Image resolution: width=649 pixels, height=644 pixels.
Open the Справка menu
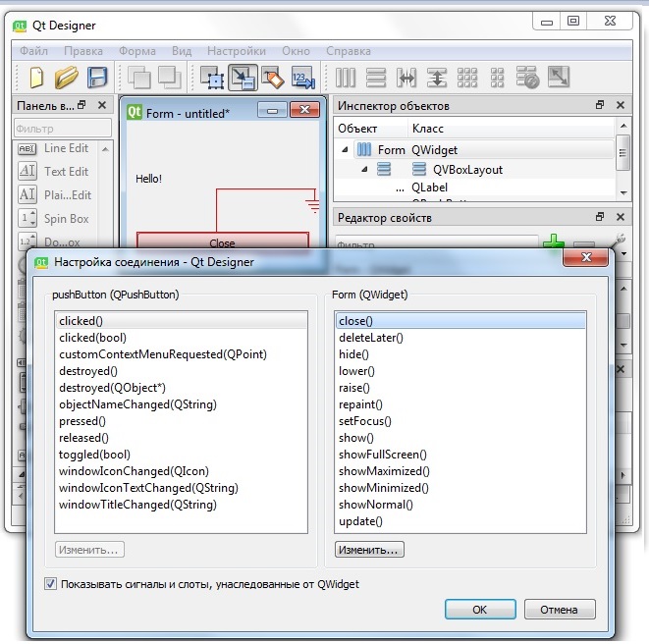(349, 51)
